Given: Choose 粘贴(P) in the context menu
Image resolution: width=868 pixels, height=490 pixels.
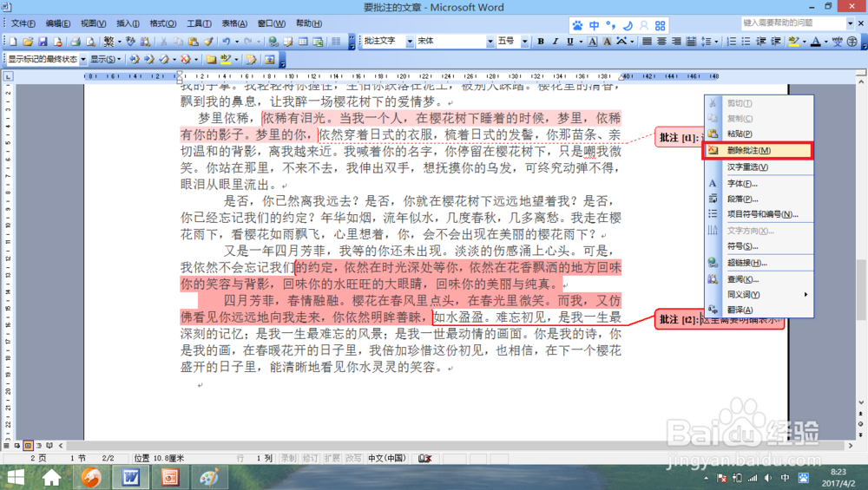Looking at the screenshot, I should coord(759,134).
